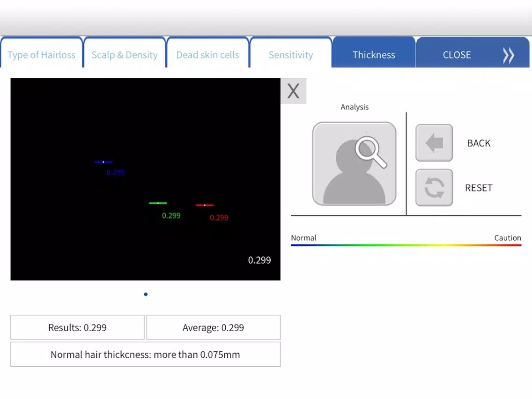Click the CLOSE button in tab bar
532x399 pixels.
click(x=457, y=55)
